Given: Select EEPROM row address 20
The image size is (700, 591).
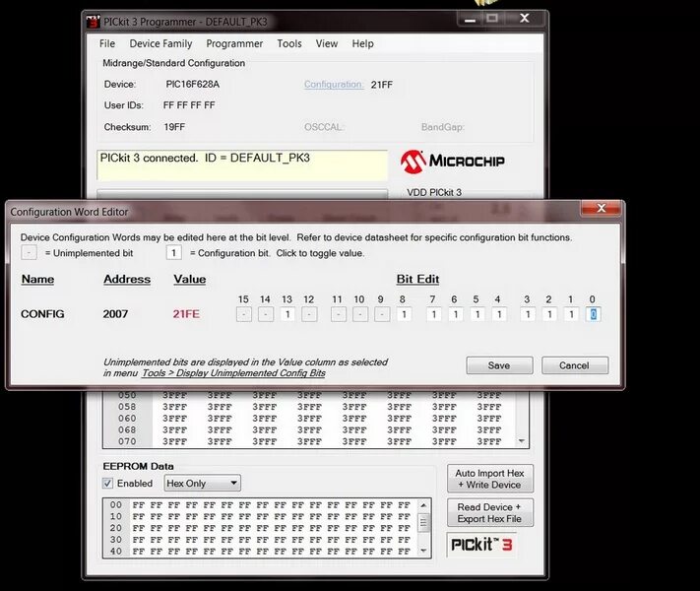Looking at the screenshot, I should [x=116, y=528].
